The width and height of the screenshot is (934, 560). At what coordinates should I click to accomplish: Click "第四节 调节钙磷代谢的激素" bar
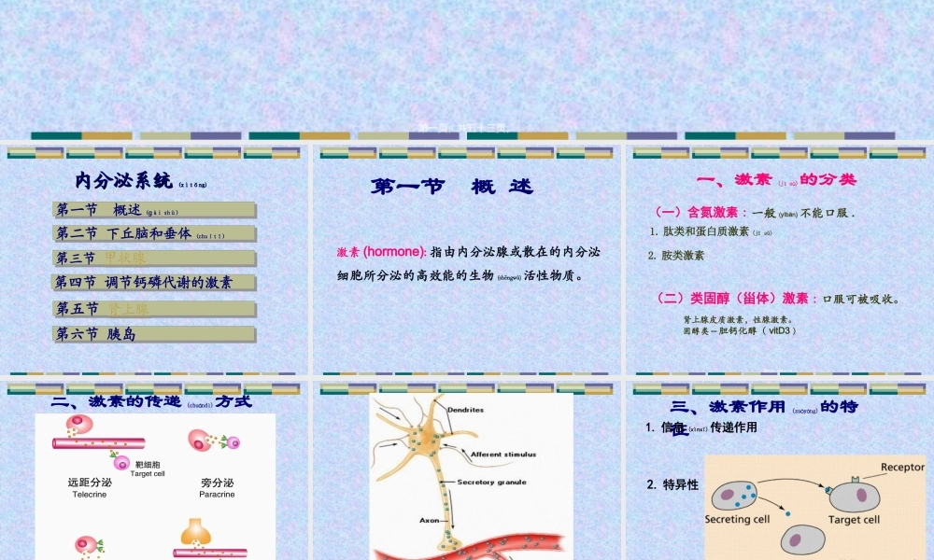pyautogui.click(x=153, y=282)
